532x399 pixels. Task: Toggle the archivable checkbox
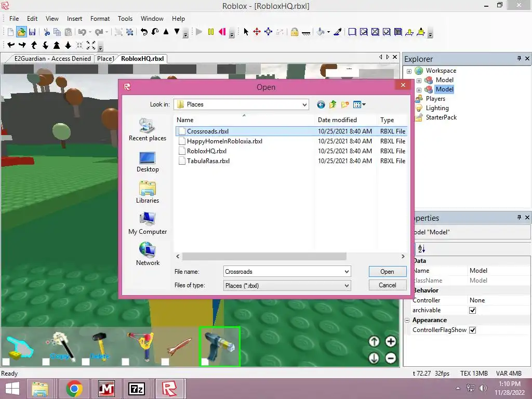(472, 310)
